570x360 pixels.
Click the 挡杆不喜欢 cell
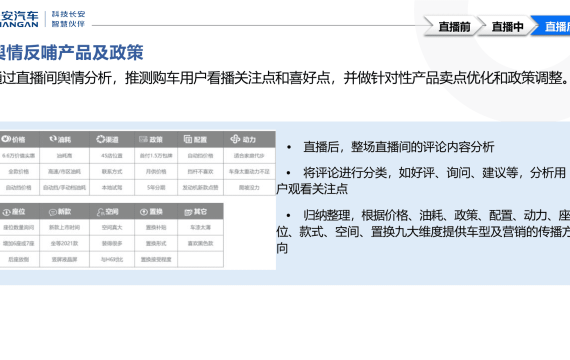click(x=200, y=171)
